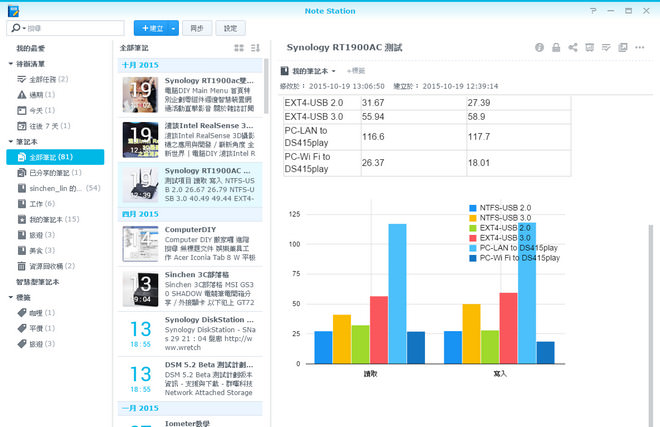The height and width of the screenshot is (427, 660).
Task: Click the 十月 2015 group header
Action: [x=190, y=65]
